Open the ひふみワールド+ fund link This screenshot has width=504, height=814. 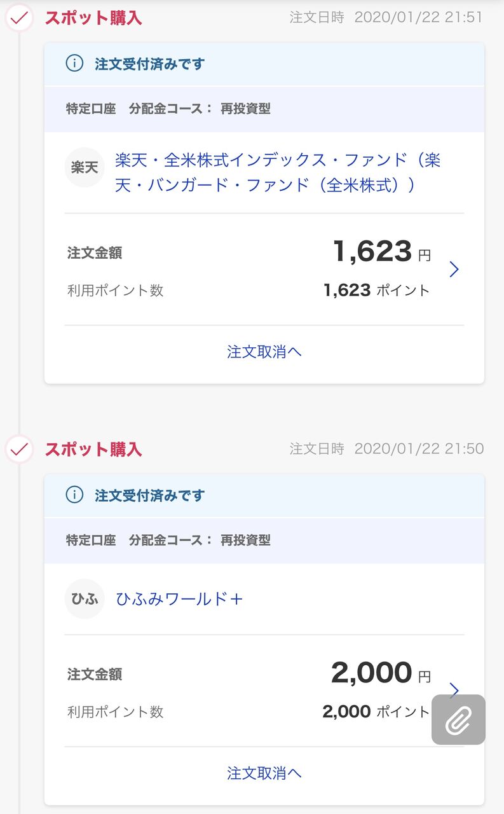click(179, 599)
